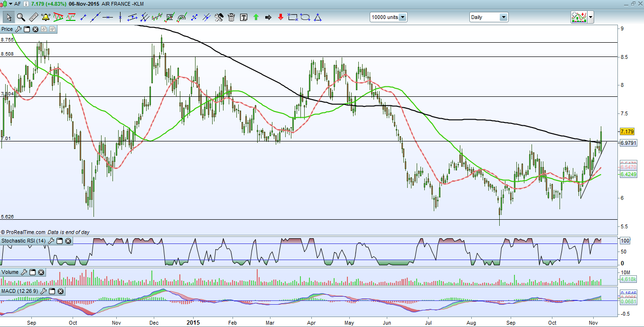Open the alert bell tool
644x327 pixels.
pyautogui.click(x=46, y=18)
